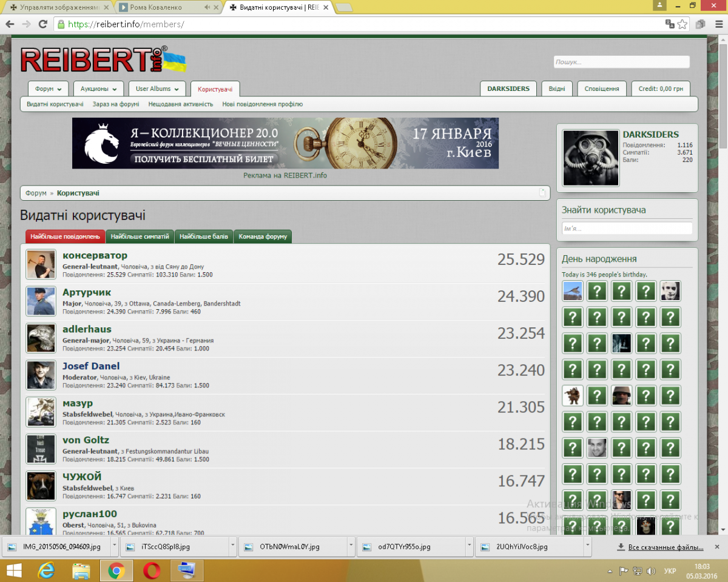This screenshot has width=728, height=582.
Task: Open Зараз на форумі link
Action: tap(116, 104)
